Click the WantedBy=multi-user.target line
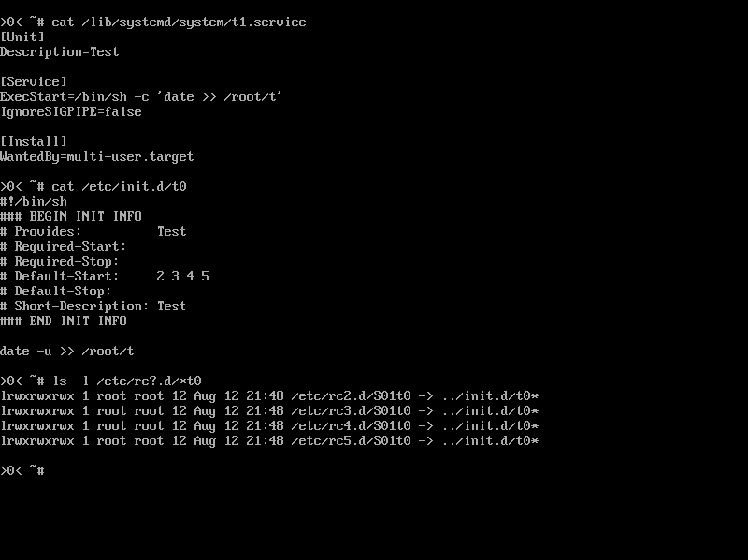 tap(97, 157)
